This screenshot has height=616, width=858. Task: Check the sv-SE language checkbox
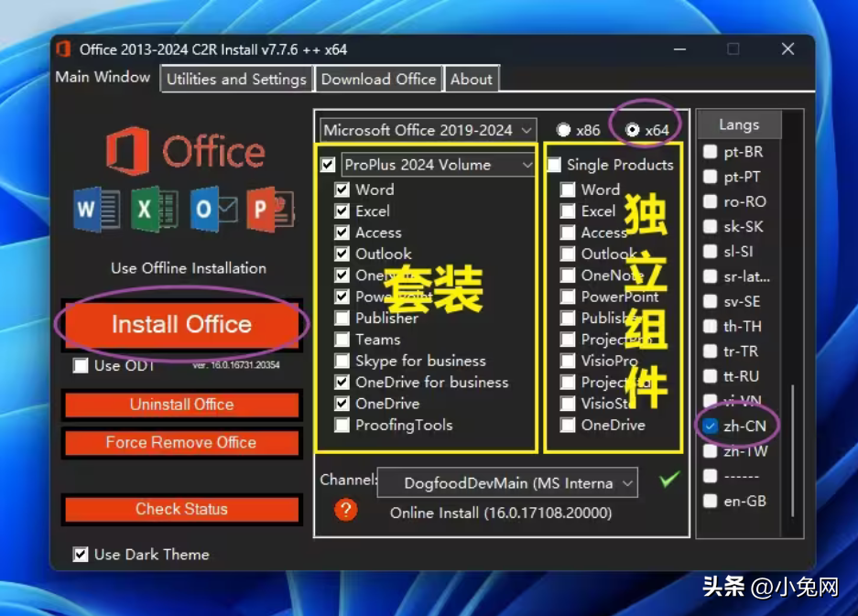[711, 301]
